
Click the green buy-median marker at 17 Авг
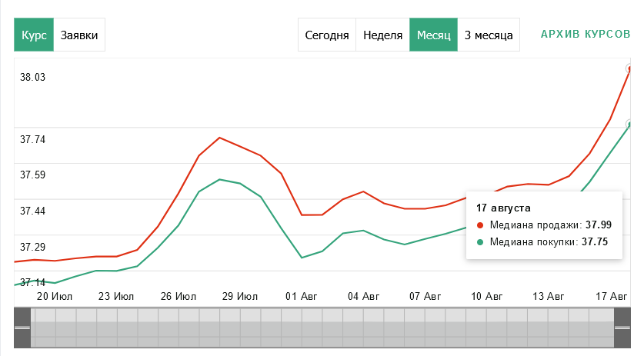[630, 124]
